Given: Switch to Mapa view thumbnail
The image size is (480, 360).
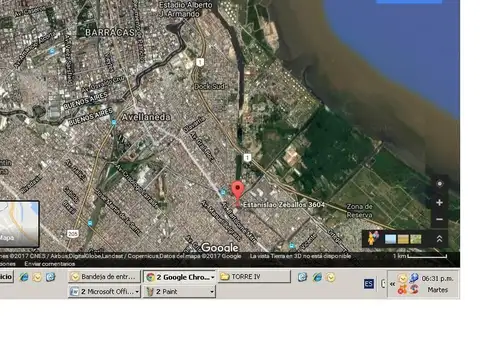Looking at the screenshot, I should tap(19, 224).
